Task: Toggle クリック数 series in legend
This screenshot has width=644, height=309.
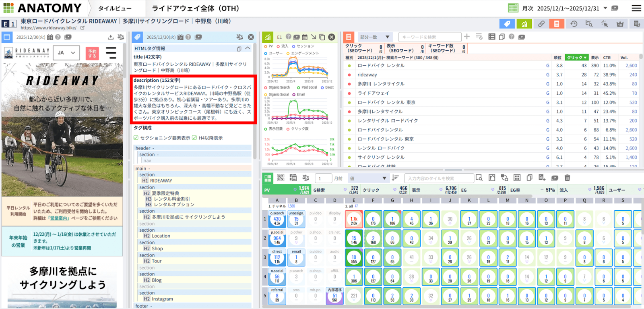Action: coord(297,129)
